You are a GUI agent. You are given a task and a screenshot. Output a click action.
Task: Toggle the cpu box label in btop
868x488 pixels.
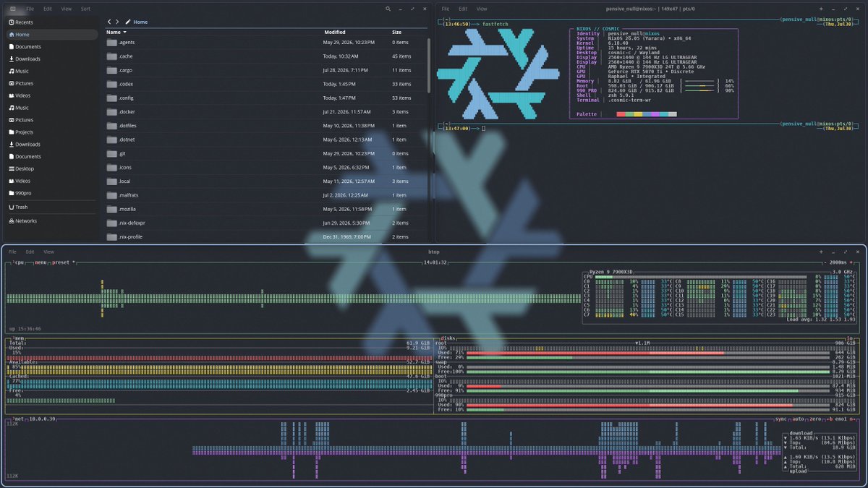click(x=19, y=262)
